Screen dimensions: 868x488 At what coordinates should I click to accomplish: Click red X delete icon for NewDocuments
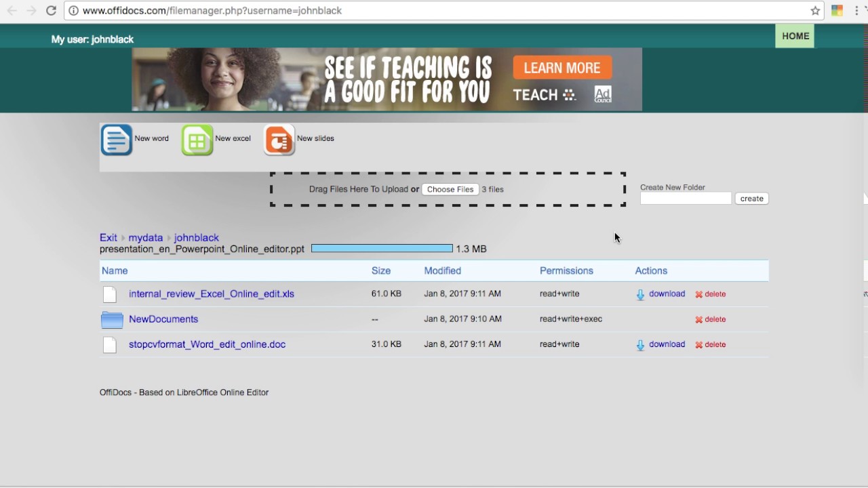[698, 320]
